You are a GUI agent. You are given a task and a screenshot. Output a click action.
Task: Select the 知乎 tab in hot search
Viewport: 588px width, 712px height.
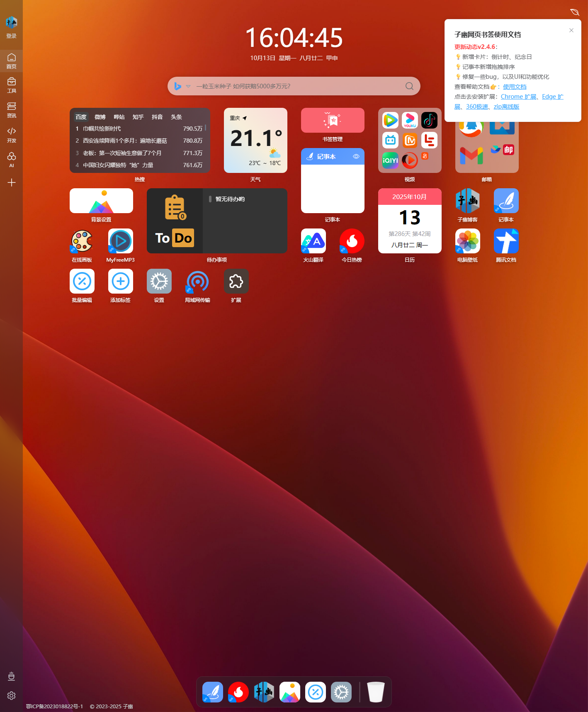[x=138, y=117]
